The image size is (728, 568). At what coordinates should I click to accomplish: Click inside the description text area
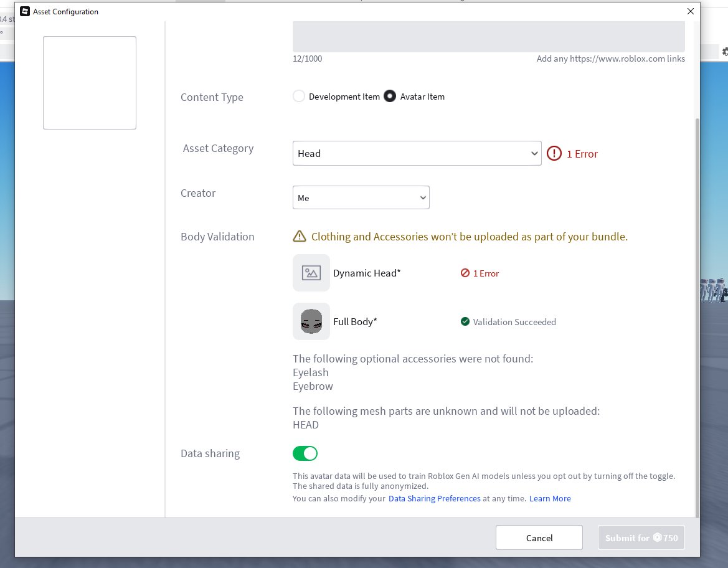(488, 36)
